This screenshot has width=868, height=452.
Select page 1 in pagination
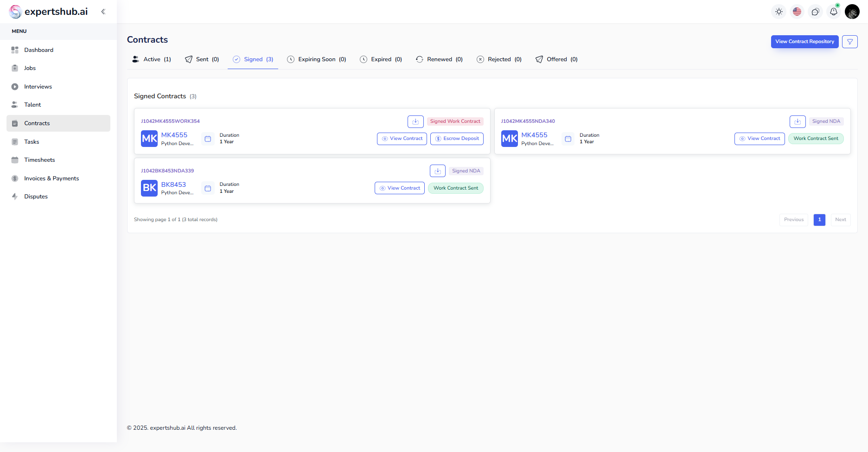[x=819, y=220]
